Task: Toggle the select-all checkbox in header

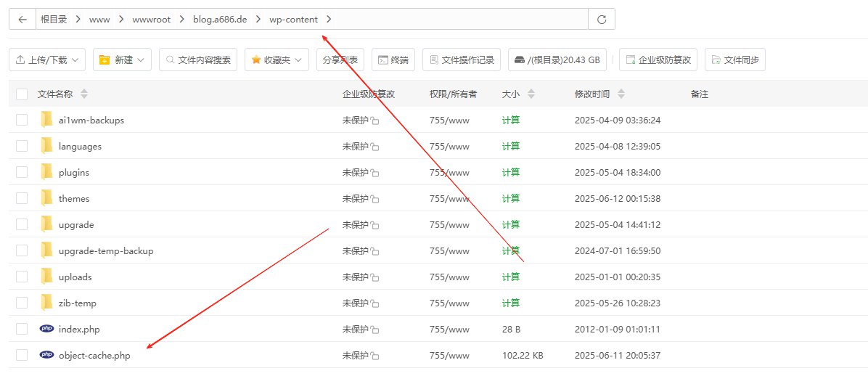Action: point(22,94)
